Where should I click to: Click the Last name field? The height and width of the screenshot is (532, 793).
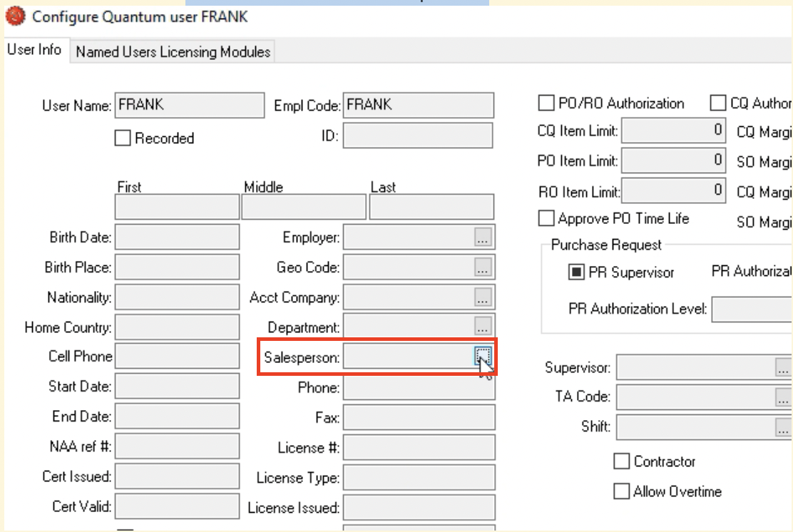coord(431,207)
